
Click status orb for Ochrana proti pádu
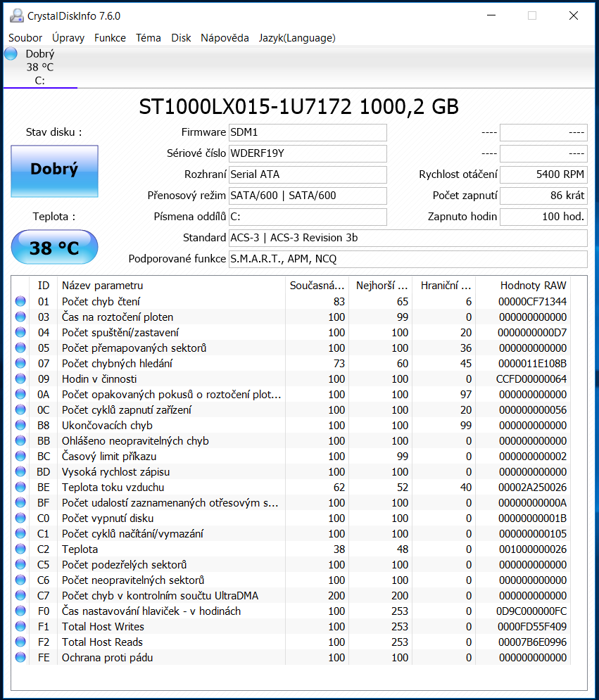click(x=20, y=658)
